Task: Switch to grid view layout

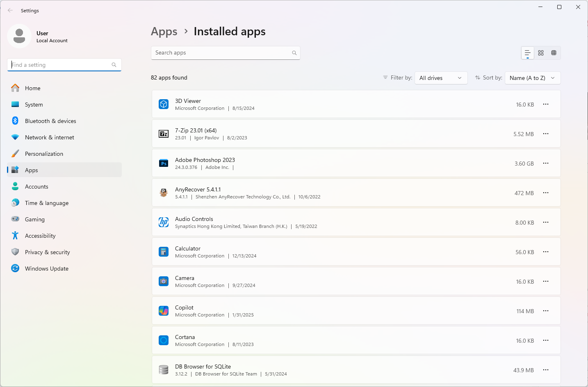Action: coord(541,53)
